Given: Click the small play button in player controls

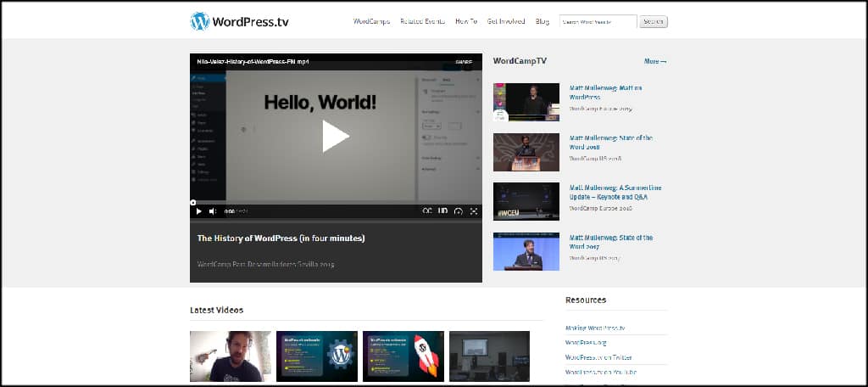Looking at the screenshot, I should pos(198,211).
